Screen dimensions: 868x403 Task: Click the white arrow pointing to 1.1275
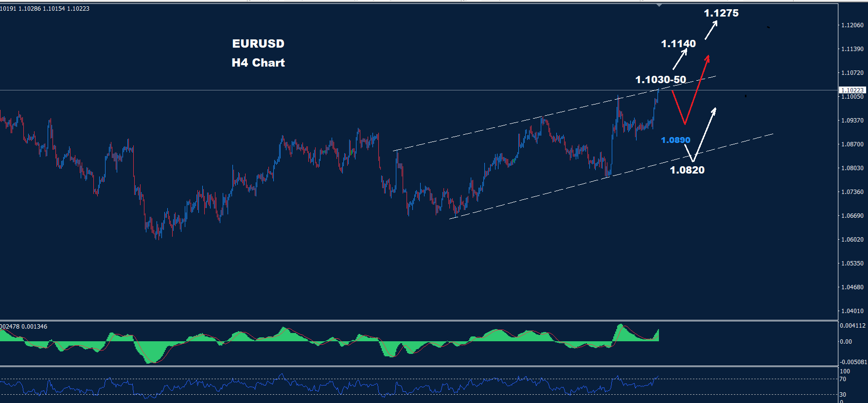pyautogui.click(x=711, y=30)
